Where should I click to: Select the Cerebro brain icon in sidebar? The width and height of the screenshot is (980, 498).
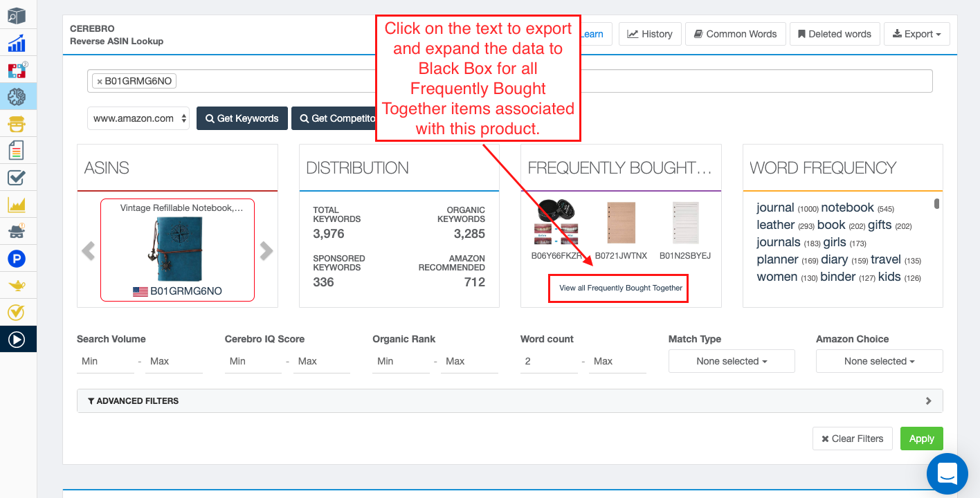tap(17, 97)
